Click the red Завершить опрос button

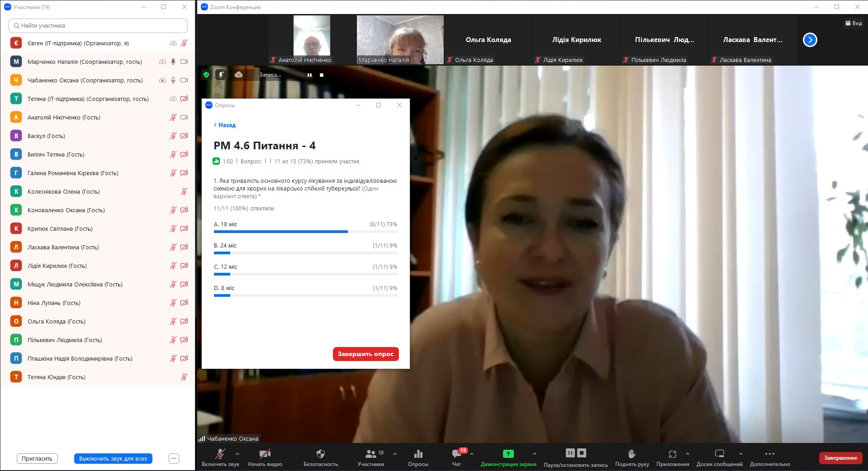coord(365,354)
